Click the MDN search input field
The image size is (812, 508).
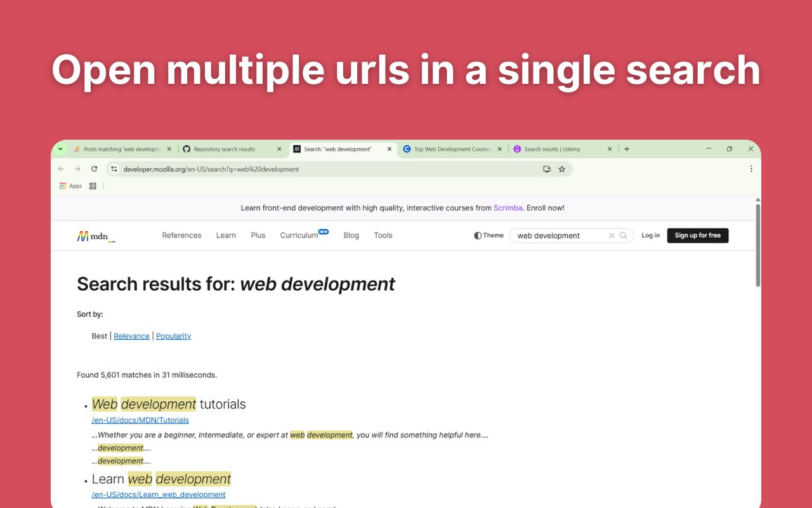pyautogui.click(x=558, y=236)
